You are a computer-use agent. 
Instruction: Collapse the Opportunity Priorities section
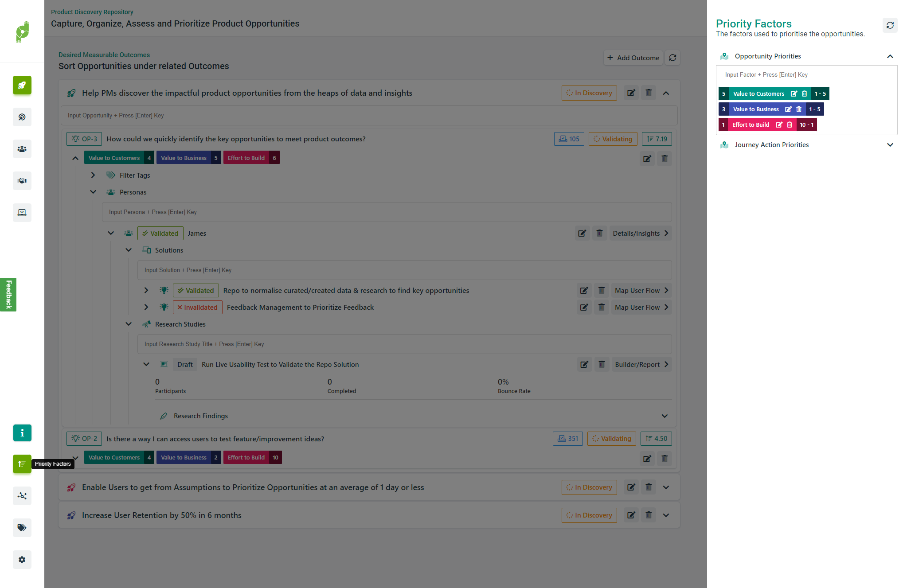pyautogui.click(x=890, y=56)
